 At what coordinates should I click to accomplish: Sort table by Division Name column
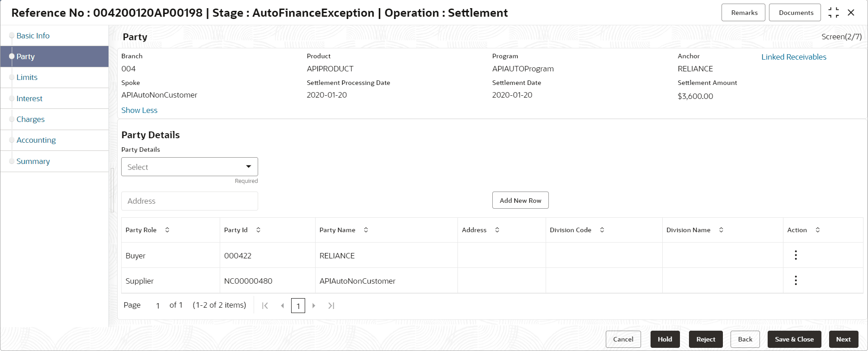point(721,230)
